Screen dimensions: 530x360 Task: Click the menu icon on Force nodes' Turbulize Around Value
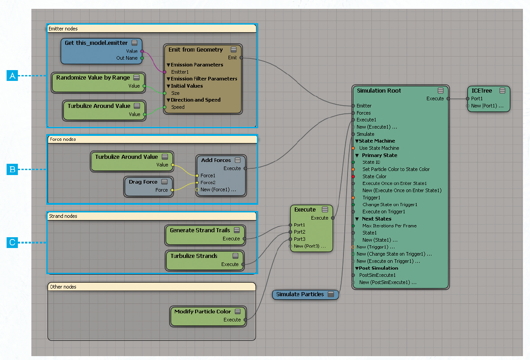[165, 157]
